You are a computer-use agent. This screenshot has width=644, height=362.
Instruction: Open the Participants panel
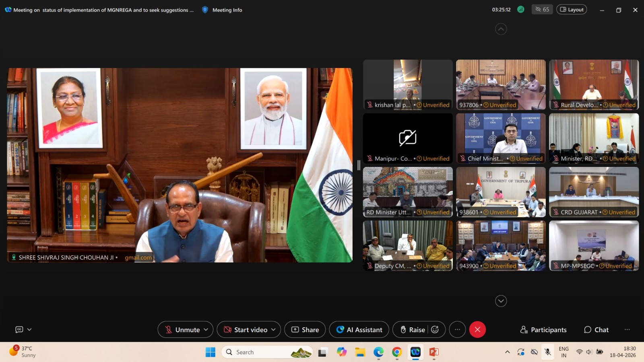coord(543,329)
